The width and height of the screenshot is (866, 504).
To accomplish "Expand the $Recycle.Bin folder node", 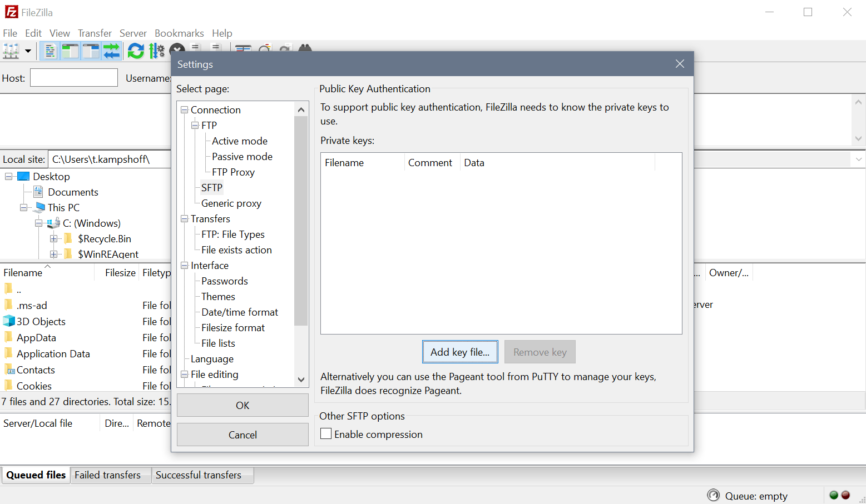I will tap(54, 238).
